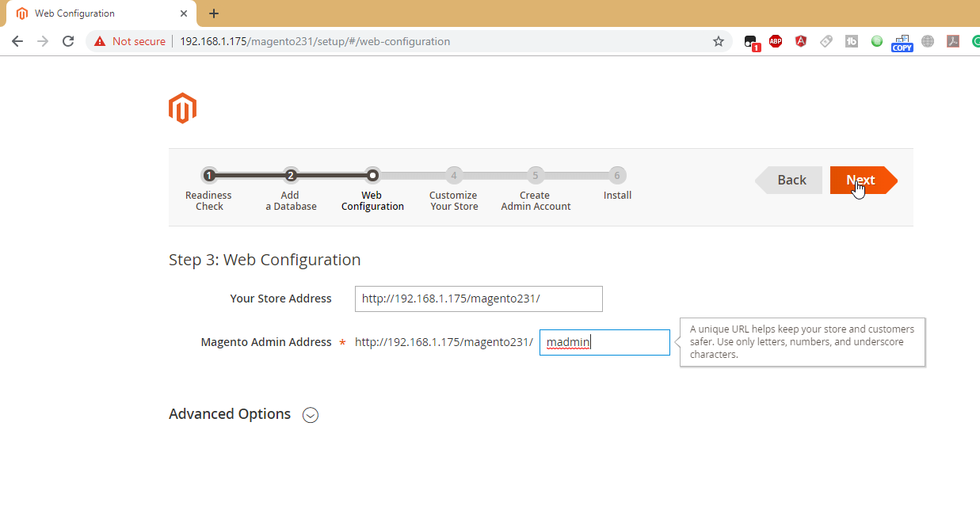Open the green circle extension icon
The width and height of the screenshot is (980, 506).
[x=877, y=41]
